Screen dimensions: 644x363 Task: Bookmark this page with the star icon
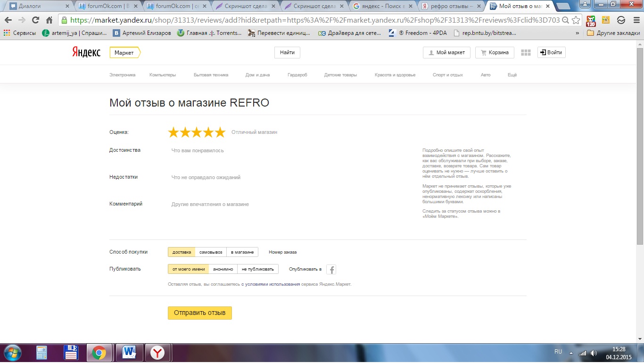(576, 20)
